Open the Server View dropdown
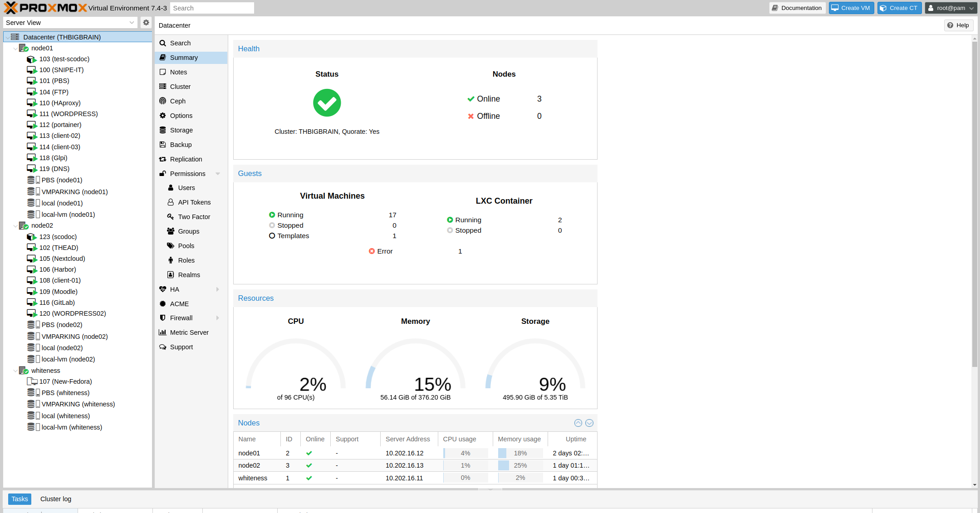 70,23
